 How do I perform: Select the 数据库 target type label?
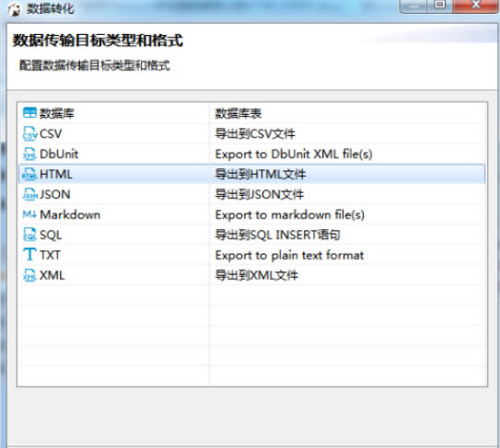tap(57, 113)
